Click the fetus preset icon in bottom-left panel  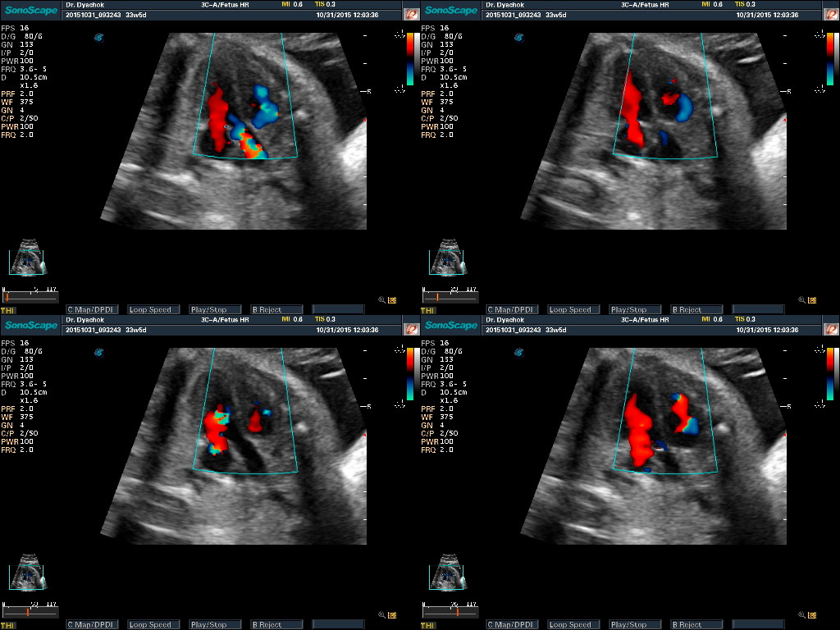coord(411,330)
